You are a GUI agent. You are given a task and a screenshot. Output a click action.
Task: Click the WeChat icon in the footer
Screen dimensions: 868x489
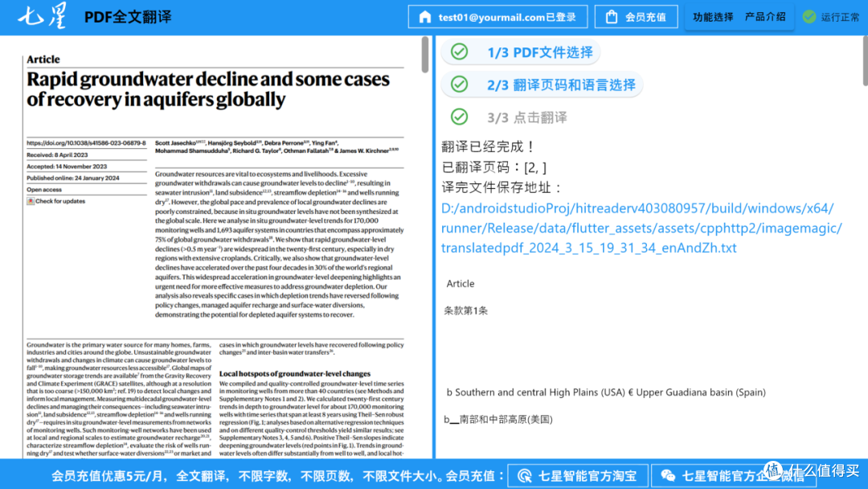668,475
